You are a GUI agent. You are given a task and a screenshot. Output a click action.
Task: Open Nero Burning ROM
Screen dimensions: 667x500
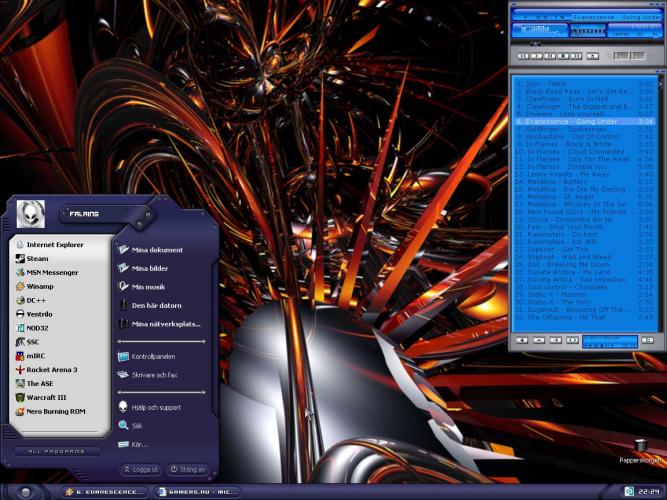click(55, 411)
